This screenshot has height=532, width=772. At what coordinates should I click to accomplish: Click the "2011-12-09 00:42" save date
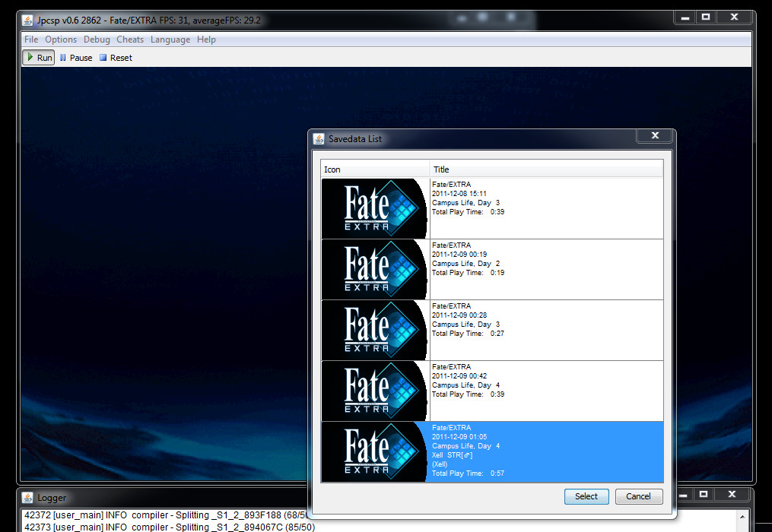click(459, 376)
